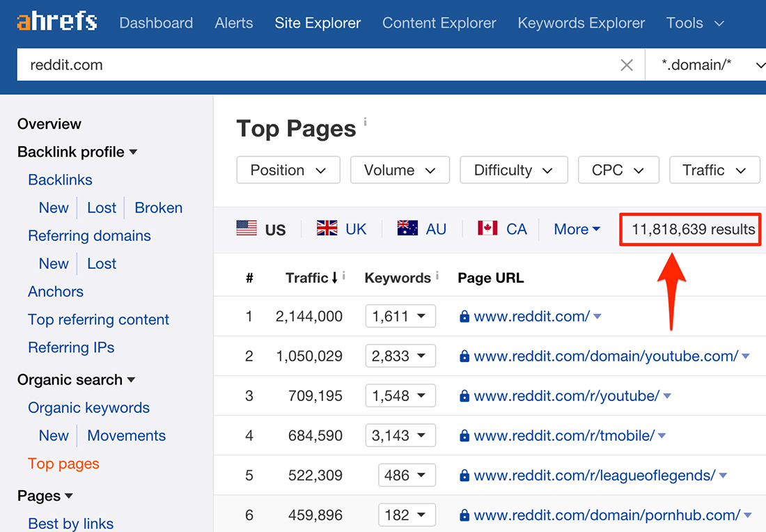Screen dimensions: 766x532
Task: Open the Volume filter dropdown
Action: 400,170
